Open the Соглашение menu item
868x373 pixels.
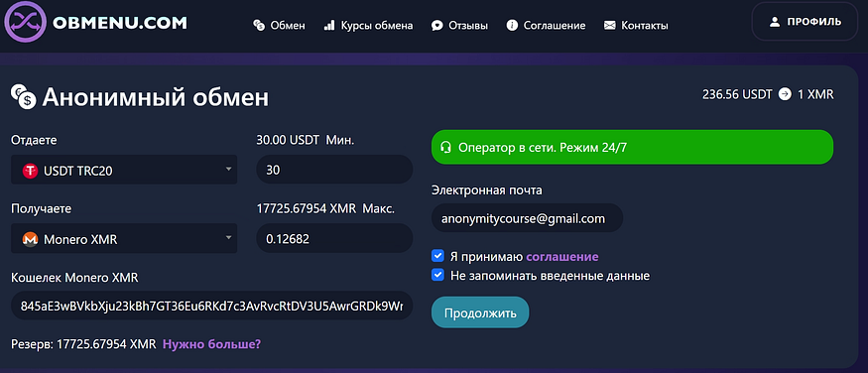pos(546,25)
